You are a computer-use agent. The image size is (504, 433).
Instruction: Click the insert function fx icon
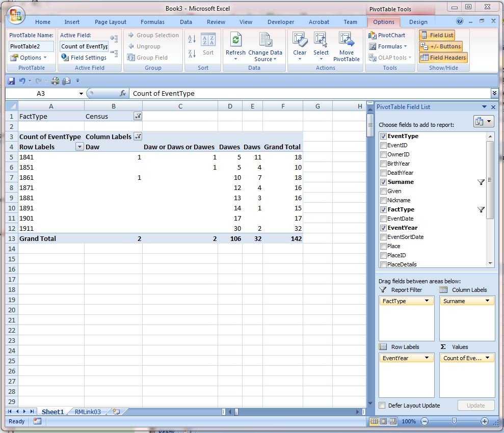(x=122, y=93)
